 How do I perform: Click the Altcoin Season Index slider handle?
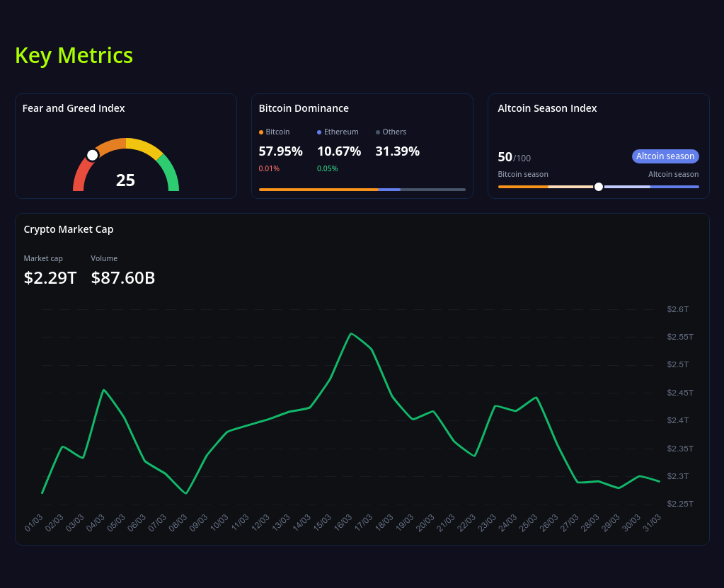[x=598, y=186]
